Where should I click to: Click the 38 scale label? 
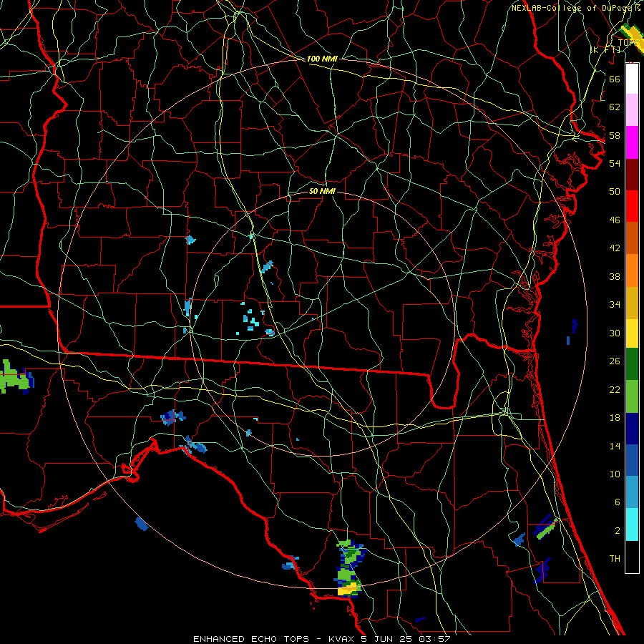(x=615, y=276)
